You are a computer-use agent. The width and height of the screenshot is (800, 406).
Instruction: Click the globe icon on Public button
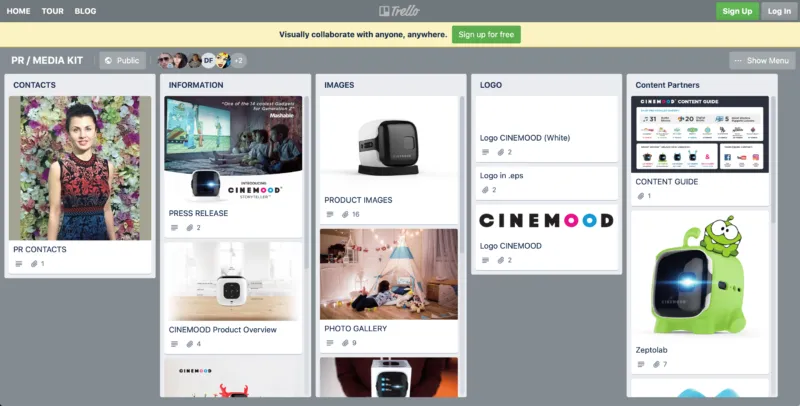coord(108,60)
